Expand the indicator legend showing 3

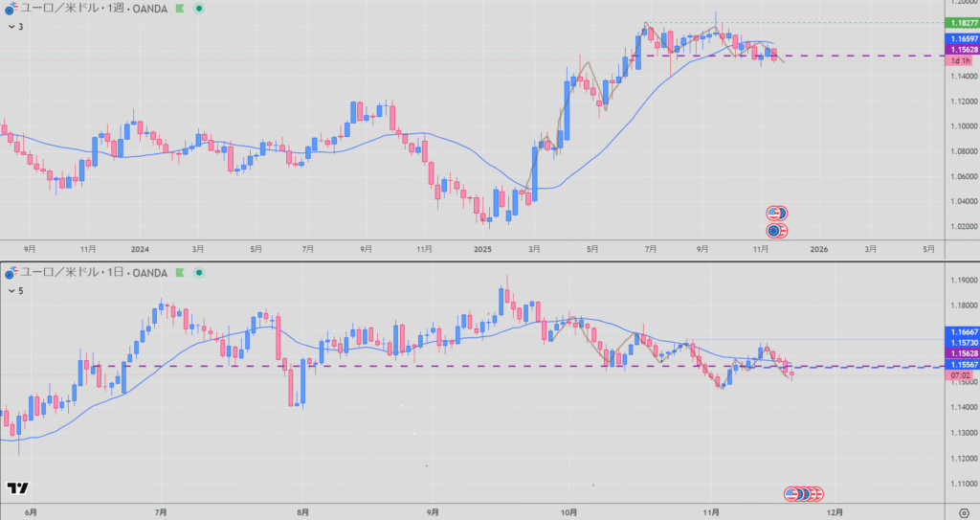click(x=14, y=26)
